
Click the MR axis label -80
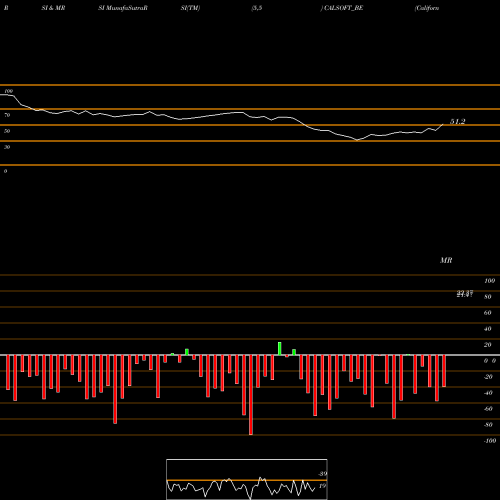point(488,425)
